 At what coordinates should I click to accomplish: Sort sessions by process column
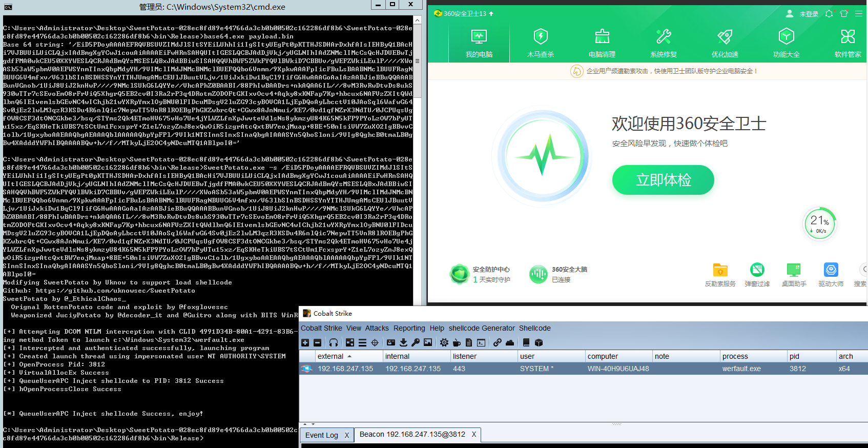[x=754, y=356]
